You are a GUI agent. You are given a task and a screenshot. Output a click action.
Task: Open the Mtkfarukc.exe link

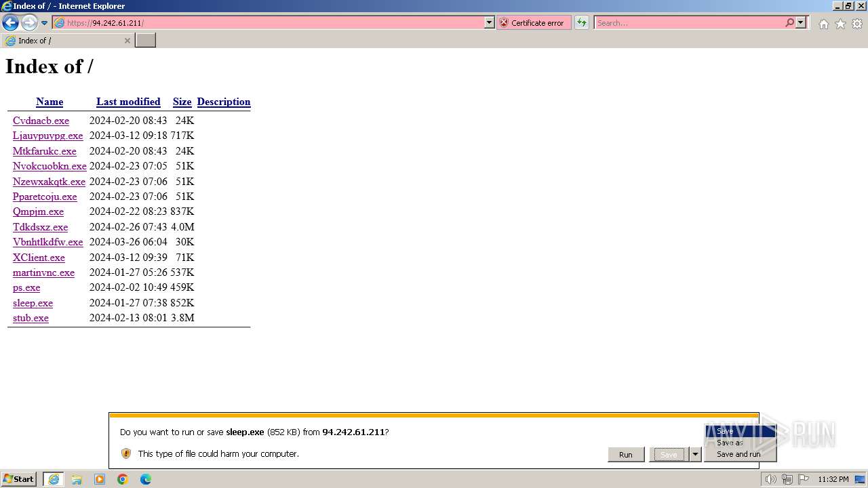[45, 151]
